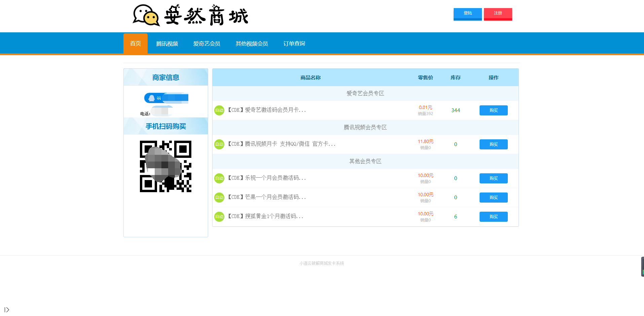Buy the 芒果一个月会员激活码
Viewport: 644px width, 316px height.
click(x=493, y=198)
